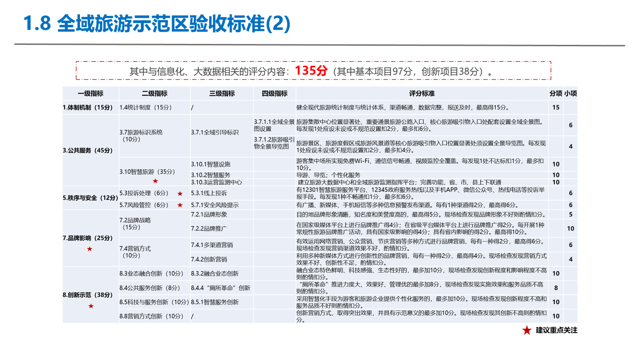The image size is (644, 356).
Task: Click the 四级指标 column header
Action: [x=275, y=93]
